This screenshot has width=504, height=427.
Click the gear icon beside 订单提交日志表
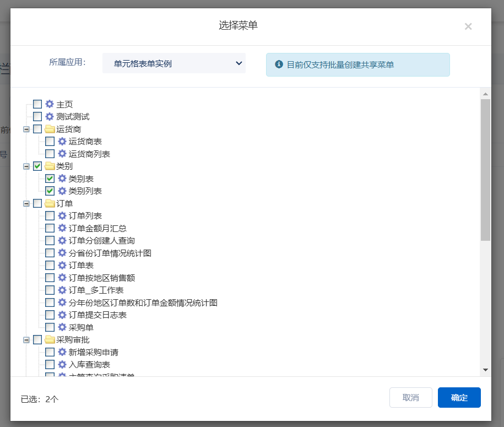(x=62, y=315)
